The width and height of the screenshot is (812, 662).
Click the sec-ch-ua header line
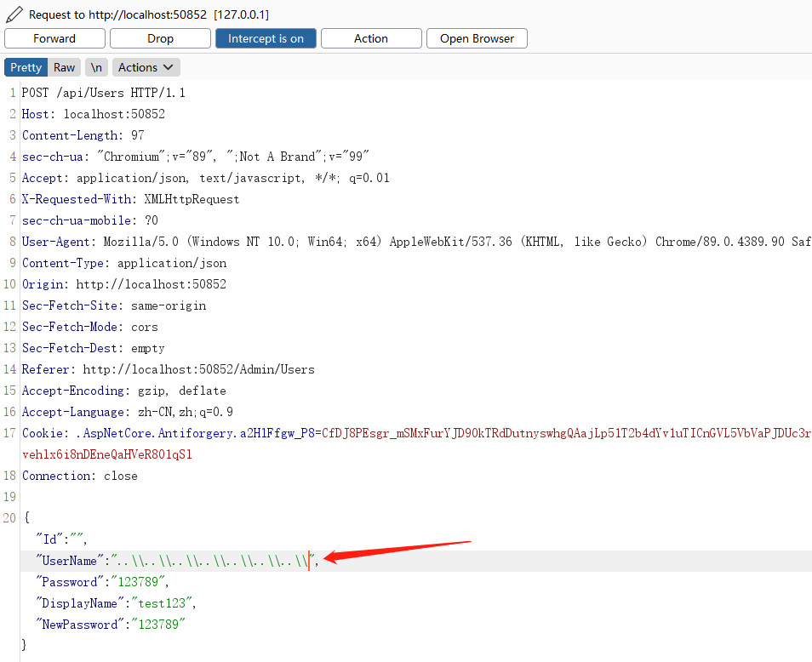(196, 157)
